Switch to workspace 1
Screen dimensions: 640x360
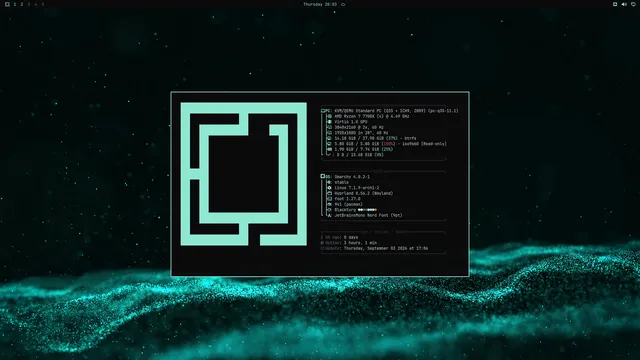(x=15, y=4)
